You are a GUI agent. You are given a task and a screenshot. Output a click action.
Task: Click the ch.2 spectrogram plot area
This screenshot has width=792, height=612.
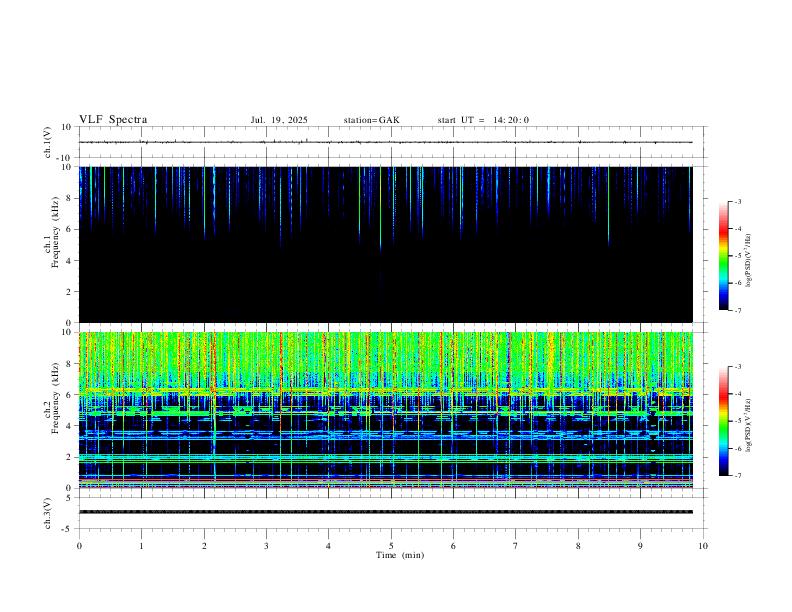coord(386,410)
